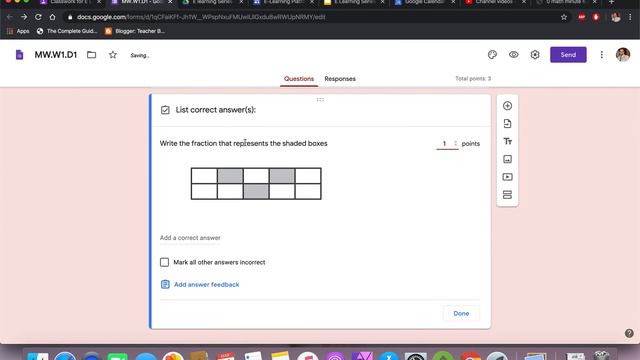
Task: Click the Add a correct answer field
Action: click(x=190, y=238)
